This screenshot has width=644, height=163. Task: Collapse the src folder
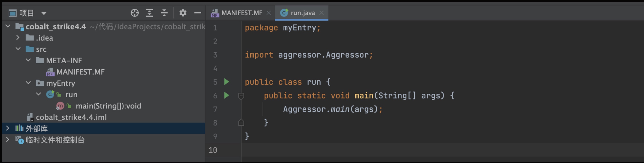18,49
